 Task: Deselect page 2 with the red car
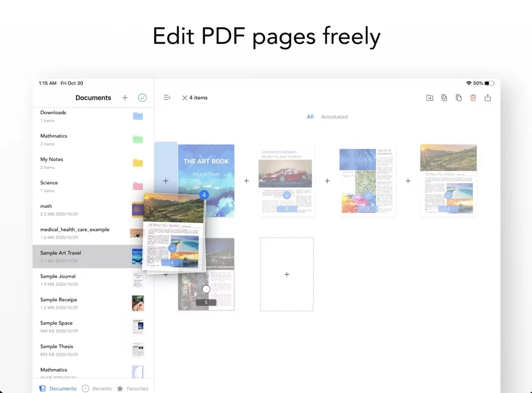pyautogui.click(x=287, y=195)
